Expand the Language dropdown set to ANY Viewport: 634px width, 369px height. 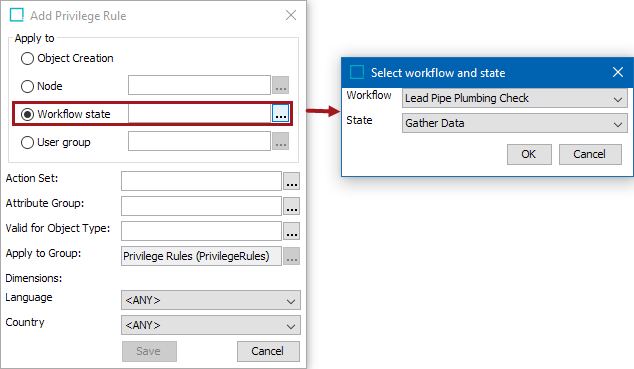(211, 300)
